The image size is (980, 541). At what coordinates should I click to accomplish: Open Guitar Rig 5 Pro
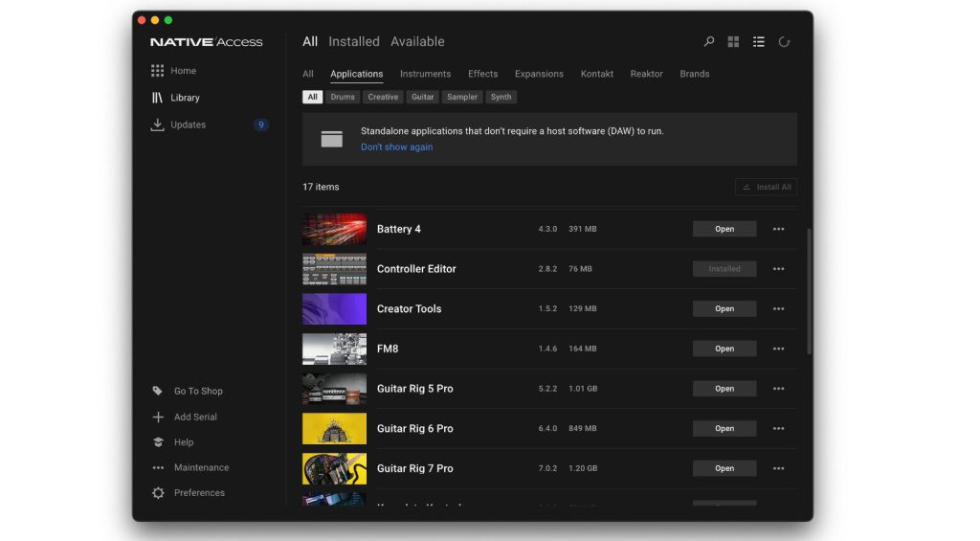pyautogui.click(x=724, y=389)
